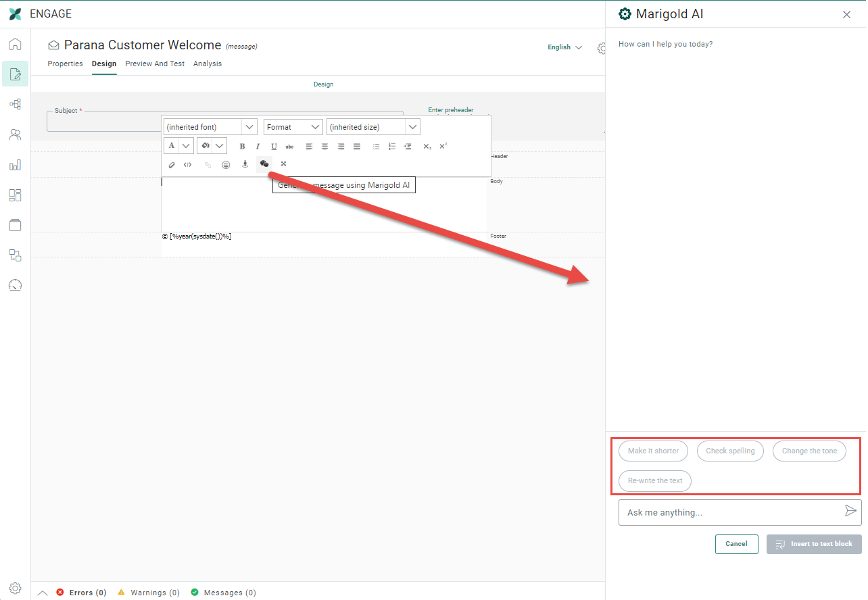The image size is (868, 600).
Task: Switch to the Analysis tab
Action: (208, 64)
